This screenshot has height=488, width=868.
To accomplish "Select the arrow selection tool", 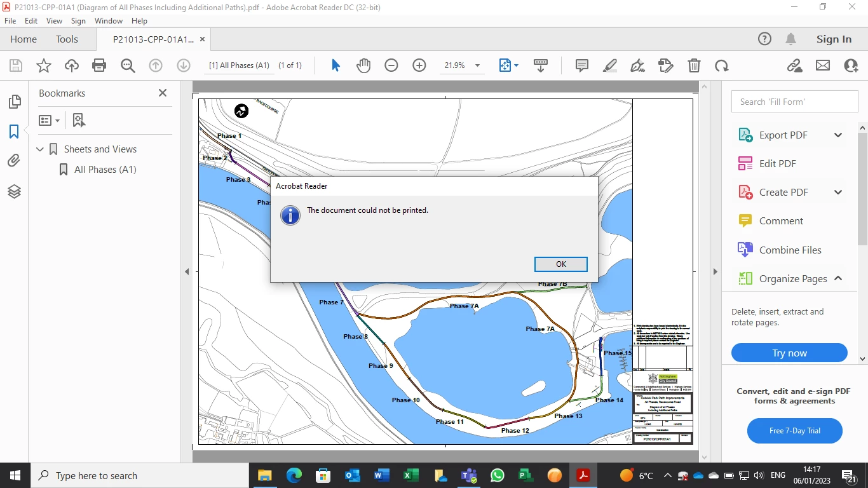I will (336, 65).
